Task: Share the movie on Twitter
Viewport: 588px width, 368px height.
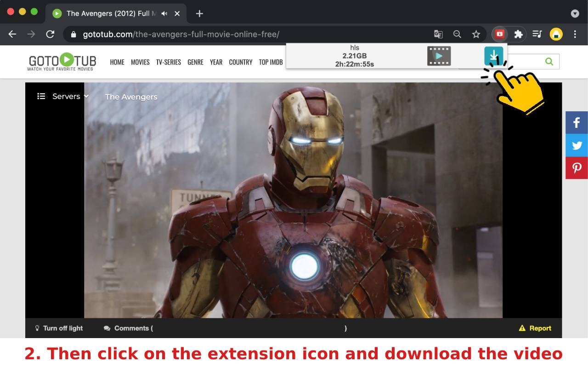Action: click(577, 145)
